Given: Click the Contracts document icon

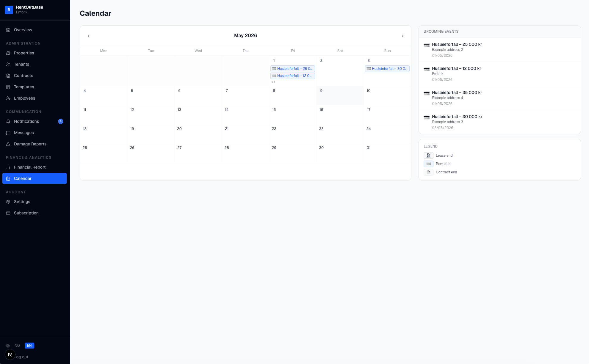Looking at the screenshot, I should (x=8, y=76).
